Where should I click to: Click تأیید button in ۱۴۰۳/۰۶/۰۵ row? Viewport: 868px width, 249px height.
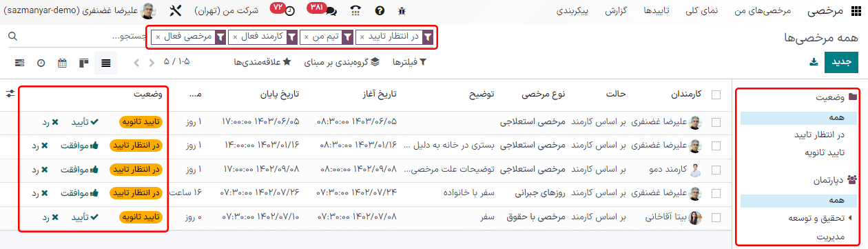click(85, 122)
